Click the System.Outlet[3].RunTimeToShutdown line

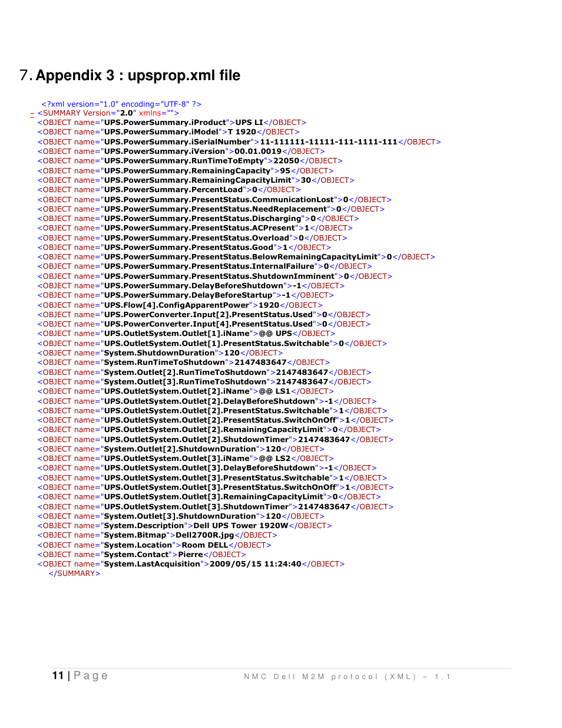coord(204,382)
